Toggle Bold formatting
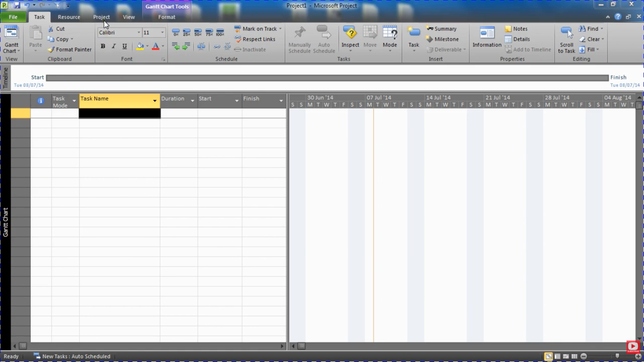This screenshot has width=644, height=362. (103, 46)
